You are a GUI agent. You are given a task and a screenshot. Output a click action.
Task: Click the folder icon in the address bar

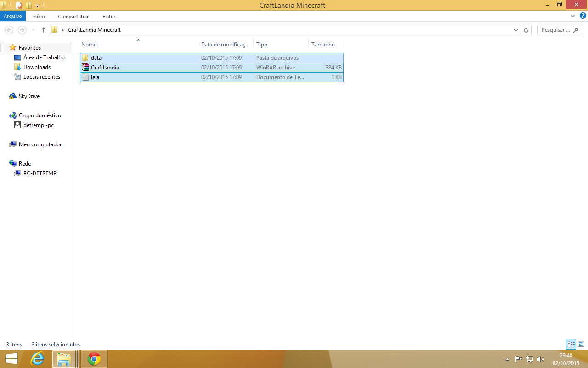coord(55,30)
